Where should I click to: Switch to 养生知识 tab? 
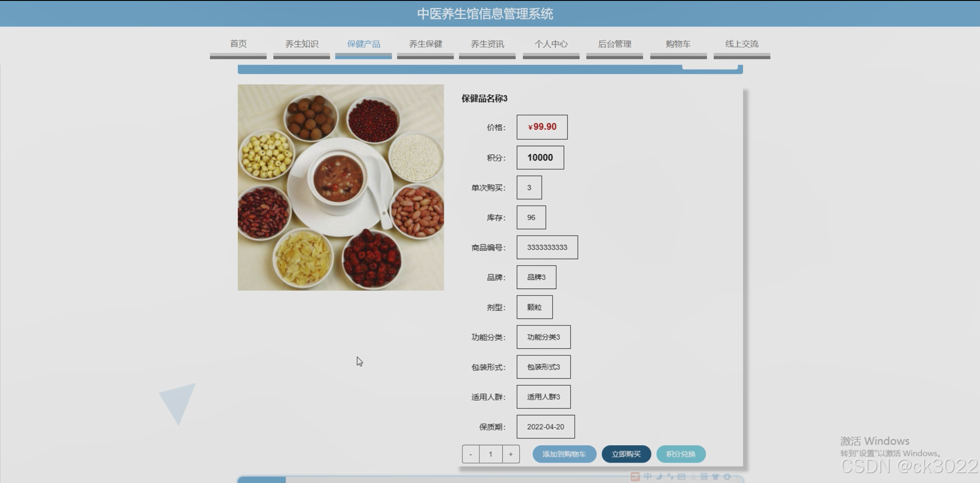point(302,44)
